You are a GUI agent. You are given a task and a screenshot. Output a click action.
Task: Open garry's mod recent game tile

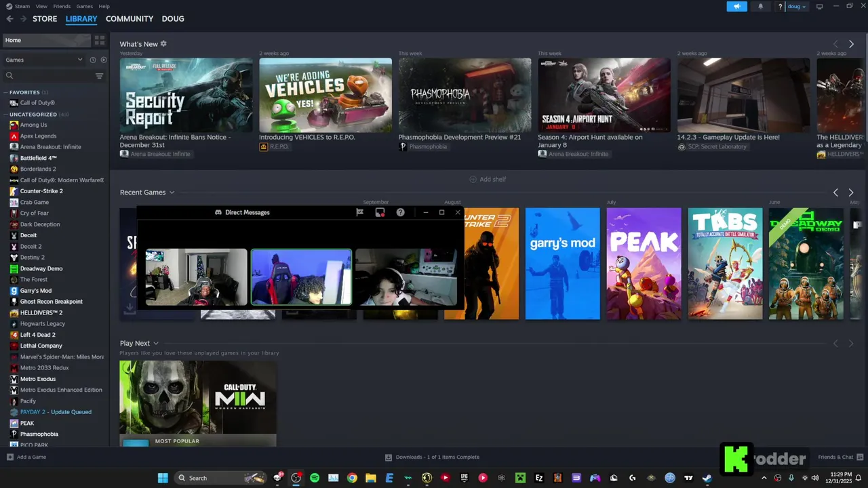coord(563,264)
